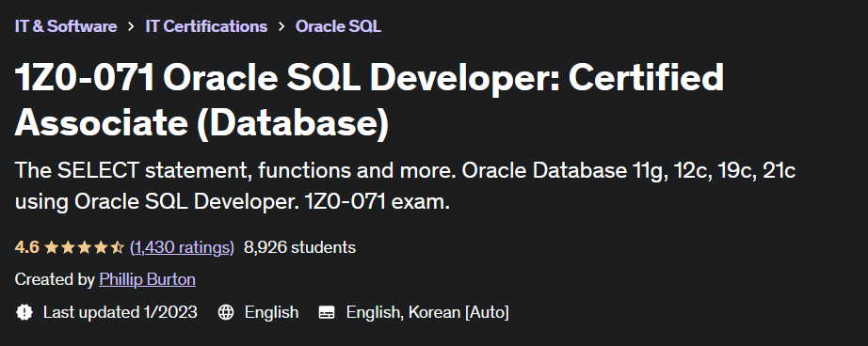The image size is (868, 346).
Task: Open the Oracle SQL breadcrumb link
Action: pyautogui.click(x=338, y=26)
